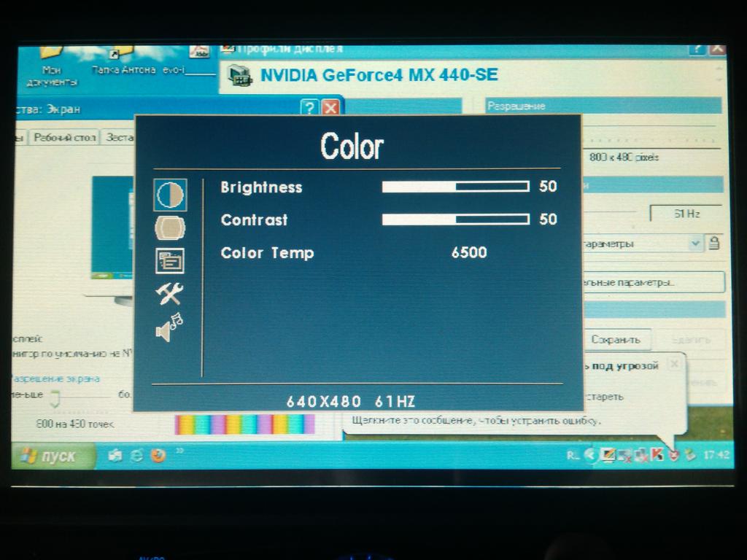This screenshot has height=560, width=747.
Task: Open the wrench and hammer setup icon
Action: pyautogui.click(x=169, y=294)
